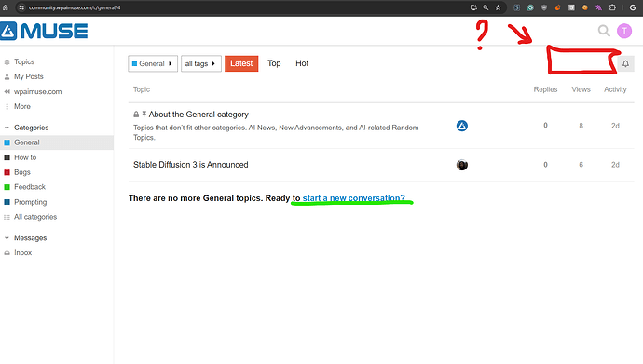The width and height of the screenshot is (643, 364).
Task: Click the browser home icon
Action: coord(6,7)
